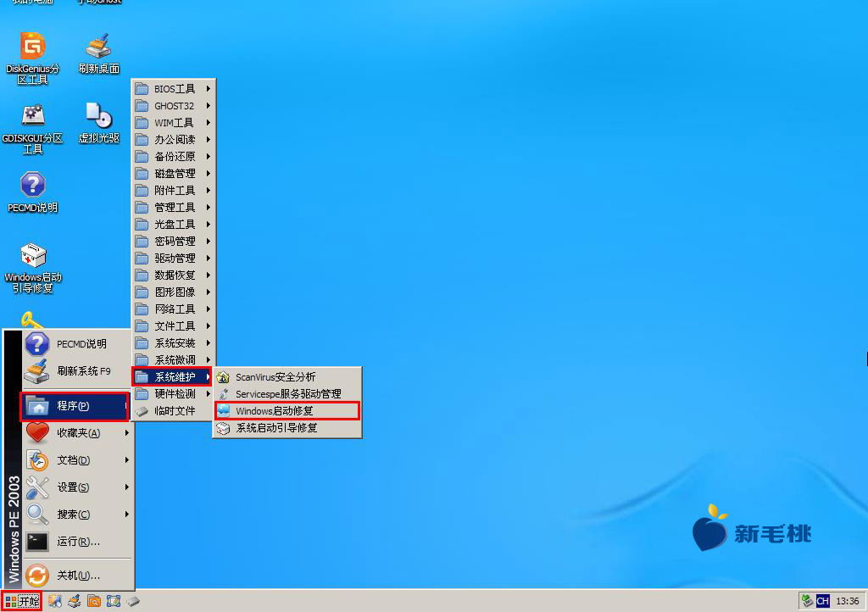Open the 文件工具 folder entry
This screenshot has width=868, height=612.
[173, 326]
